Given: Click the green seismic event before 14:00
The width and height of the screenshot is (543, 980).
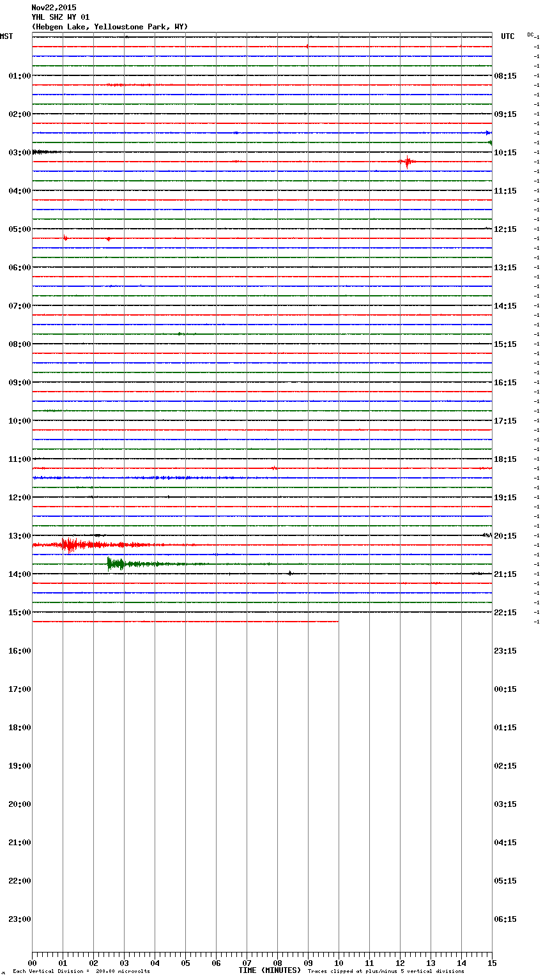Looking at the screenshot, I should click(x=116, y=563).
